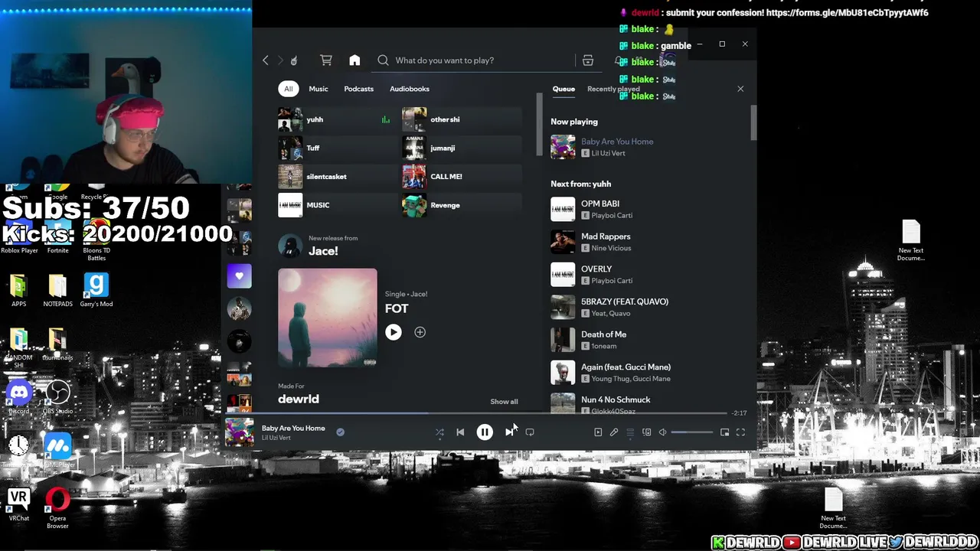This screenshot has height=551, width=980.
Task: Select 5BRAZY (FEAT. QUAVO) in queue
Action: [x=648, y=307]
